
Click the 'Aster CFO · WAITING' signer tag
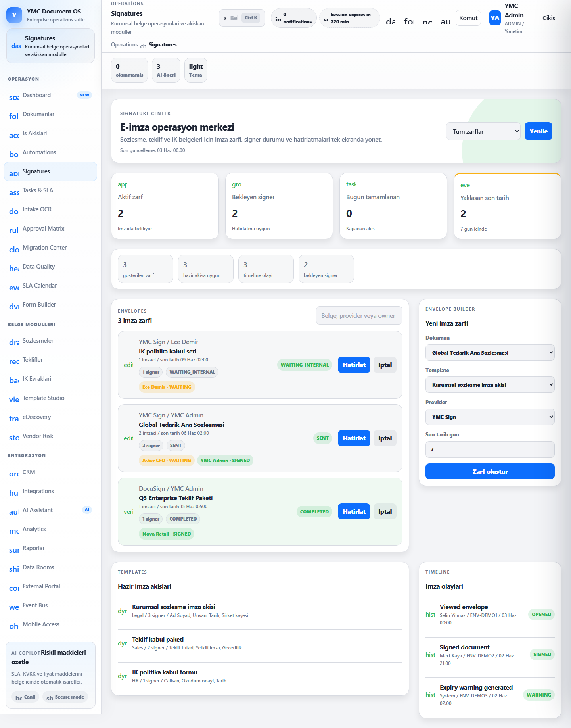pyautogui.click(x=167, y=461)
